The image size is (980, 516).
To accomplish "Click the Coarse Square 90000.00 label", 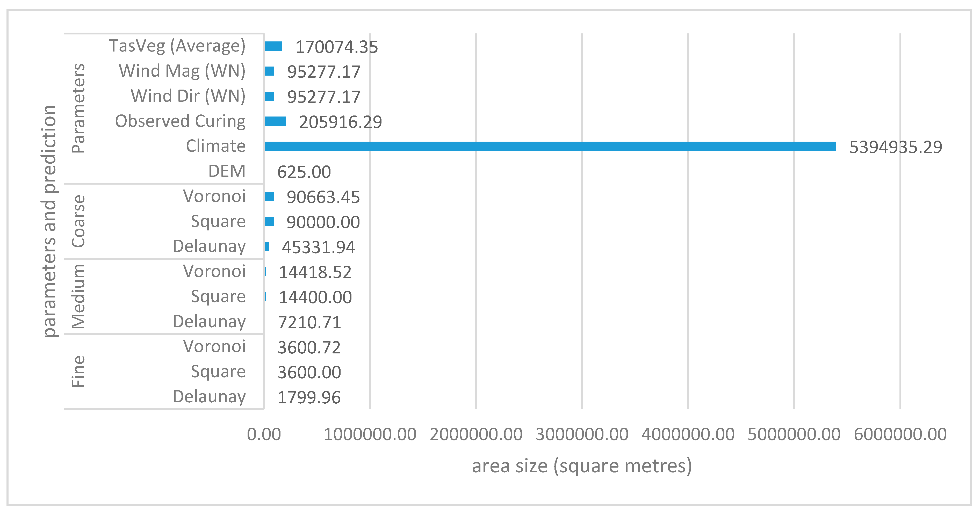I will [x=323, y=222].
